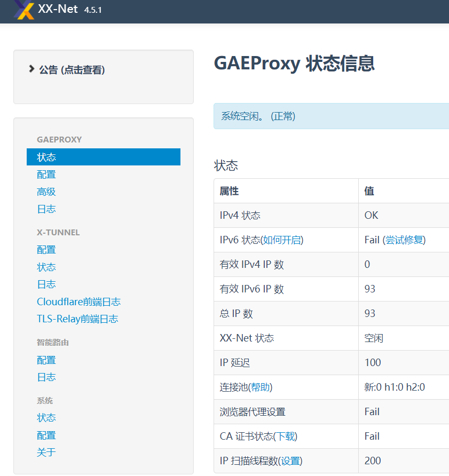This screenshot has width=449, height=476.
Task: Open 关于 to view the About page
Action: click(x=46, y=452)
